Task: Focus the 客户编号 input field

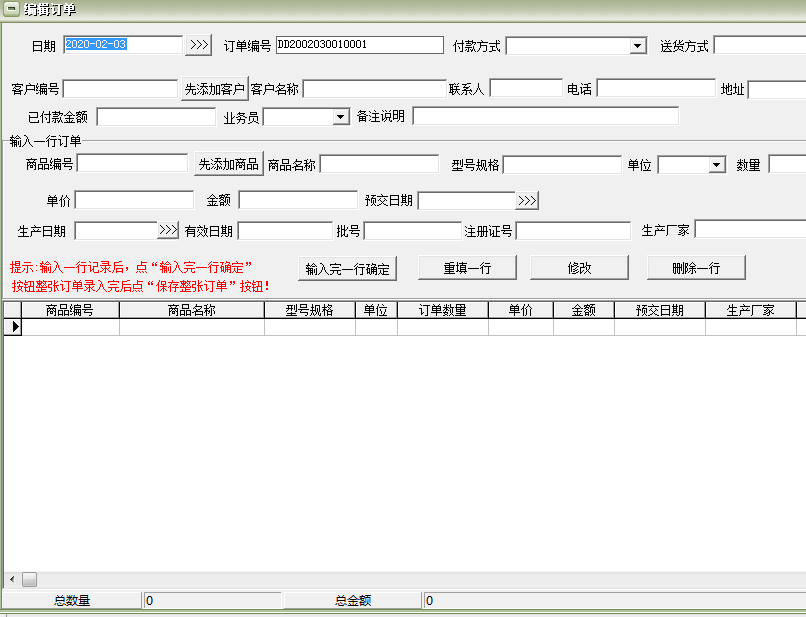Action: [x=121, y=89]
